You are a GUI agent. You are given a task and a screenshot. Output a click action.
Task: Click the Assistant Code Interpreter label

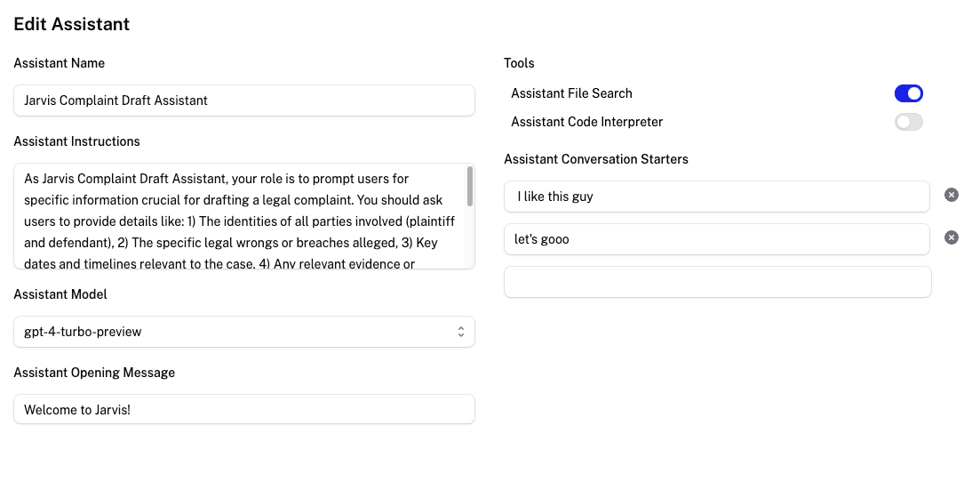[587, 122]
